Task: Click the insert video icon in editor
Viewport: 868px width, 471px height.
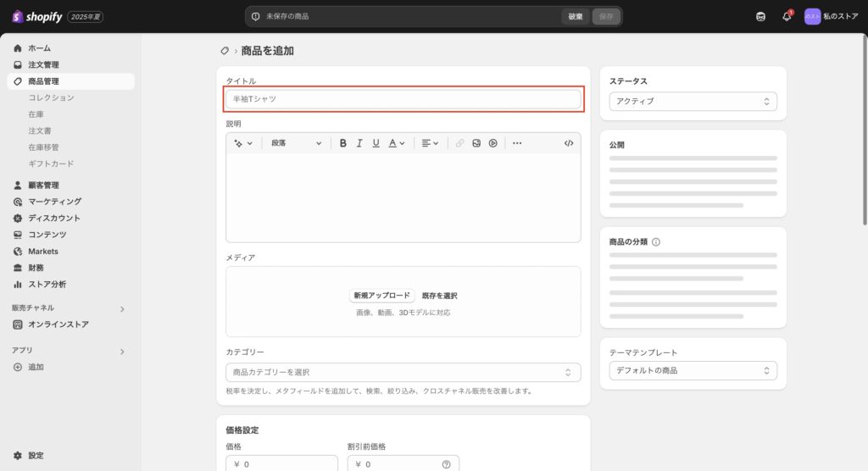Action: point(492,143)
